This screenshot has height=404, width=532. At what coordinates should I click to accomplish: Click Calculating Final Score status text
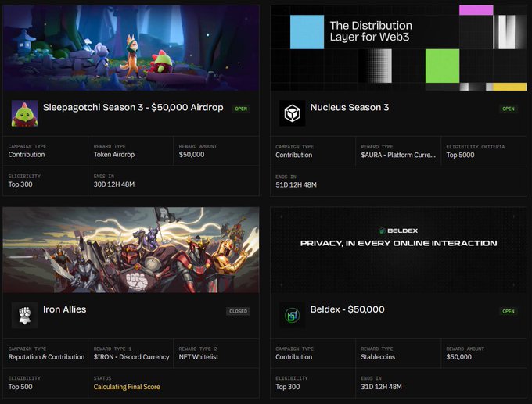(x=127, y=387)
